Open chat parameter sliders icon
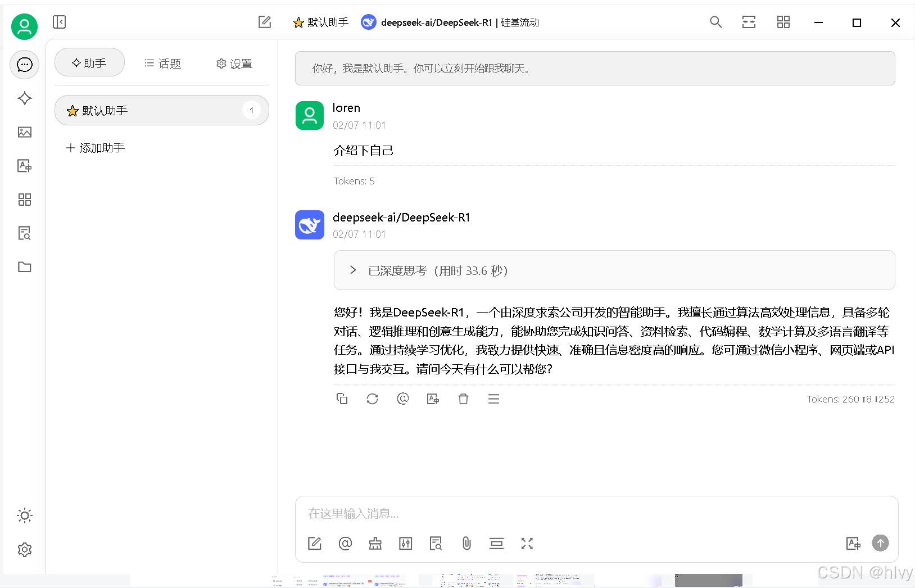 coord(405,543)
